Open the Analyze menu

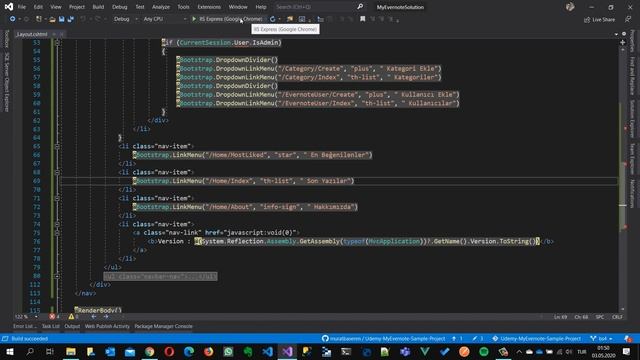pyautogui.click(x=161, y=7)
